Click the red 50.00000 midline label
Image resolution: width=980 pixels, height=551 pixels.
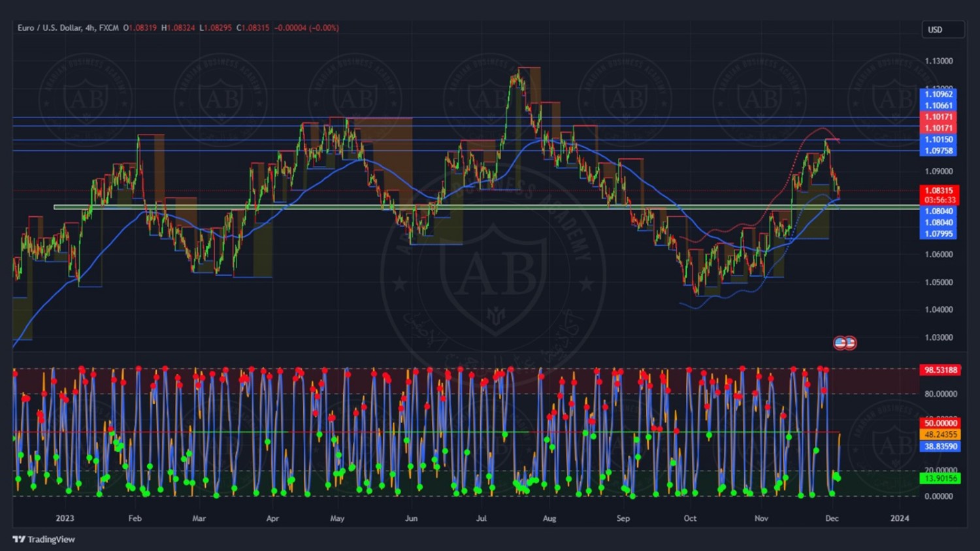940,424
